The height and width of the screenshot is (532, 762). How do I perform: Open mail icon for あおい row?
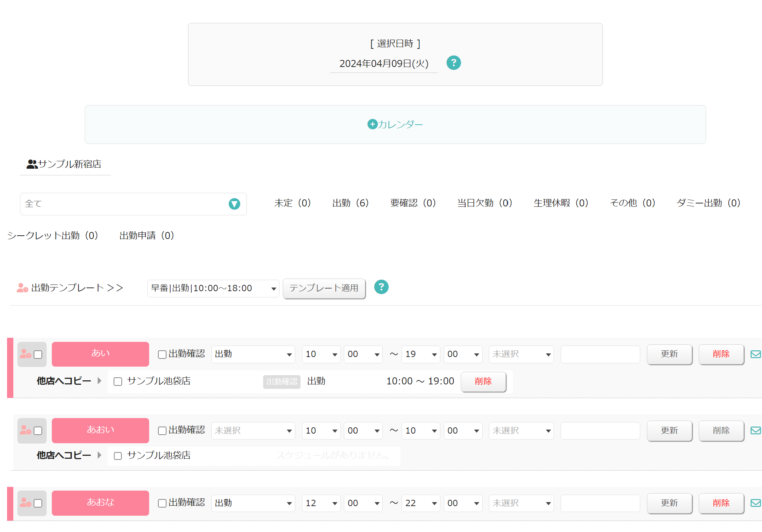[x=755, y=431]
